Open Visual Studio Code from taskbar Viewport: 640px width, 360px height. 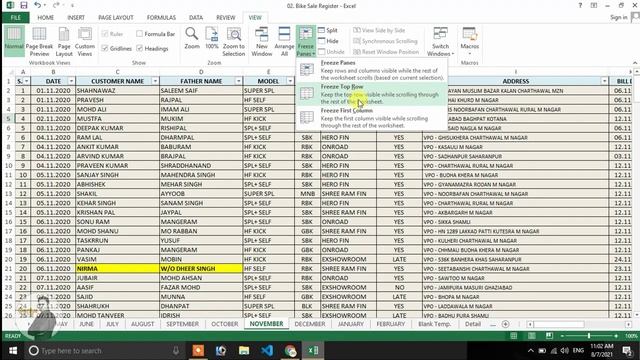point(267,351)
